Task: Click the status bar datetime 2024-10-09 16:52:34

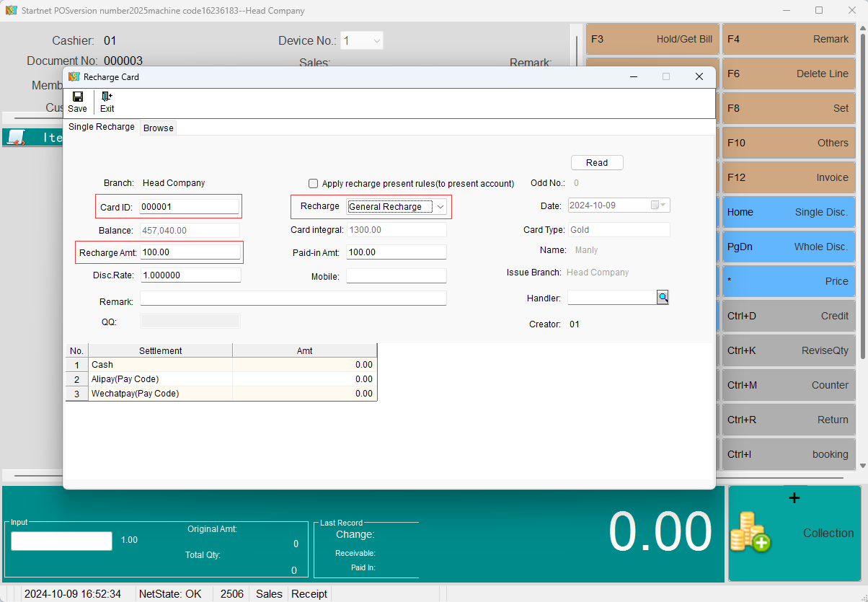Action: [x=73, y=594]
